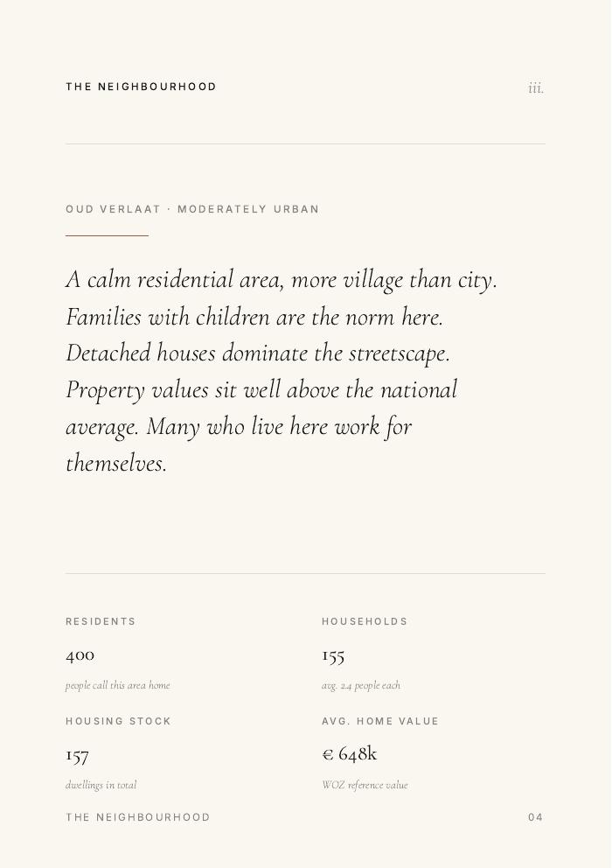Click caption 'people call this area home'
612x868 pixels.
point(118,685)
